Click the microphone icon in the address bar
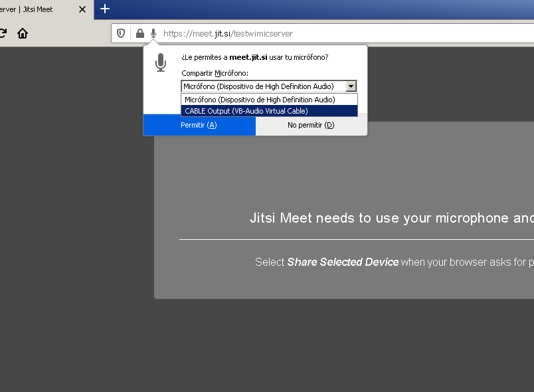 point(153,33)
